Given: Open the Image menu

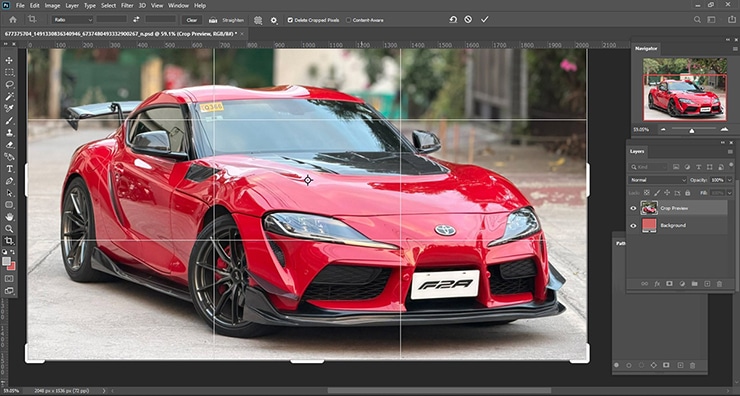Looking at the screenshot, I should click(52, 6).
